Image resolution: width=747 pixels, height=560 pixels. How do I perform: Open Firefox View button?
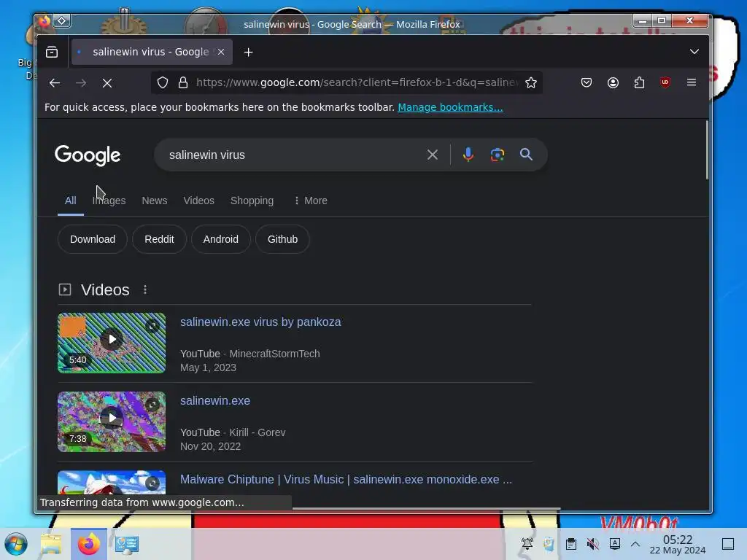52,52
